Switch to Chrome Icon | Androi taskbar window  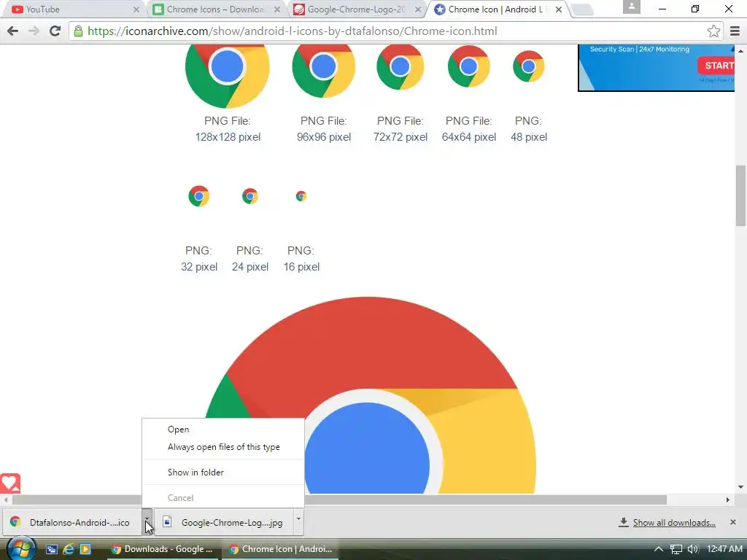point(281,549)
